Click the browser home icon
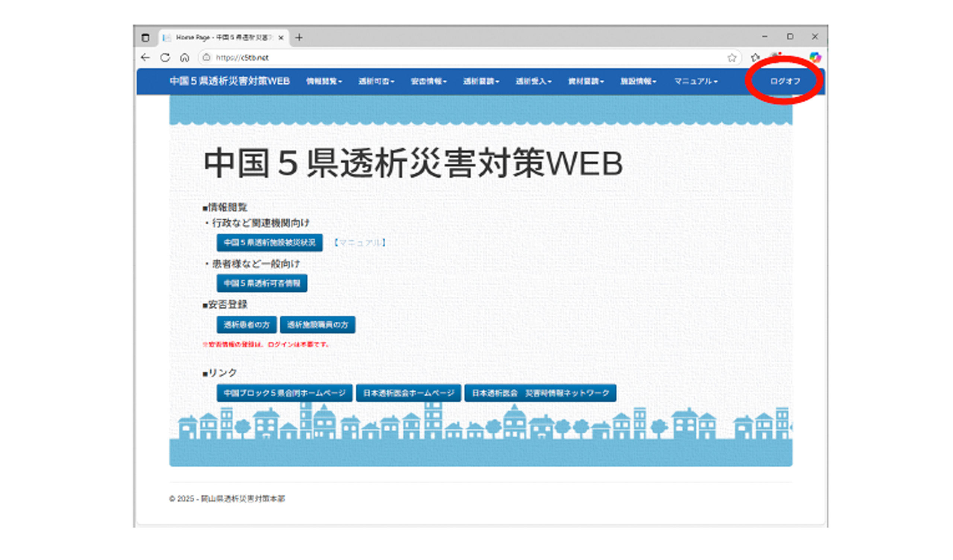This screenshot has height=560, width=953. [x=185, y=57]
